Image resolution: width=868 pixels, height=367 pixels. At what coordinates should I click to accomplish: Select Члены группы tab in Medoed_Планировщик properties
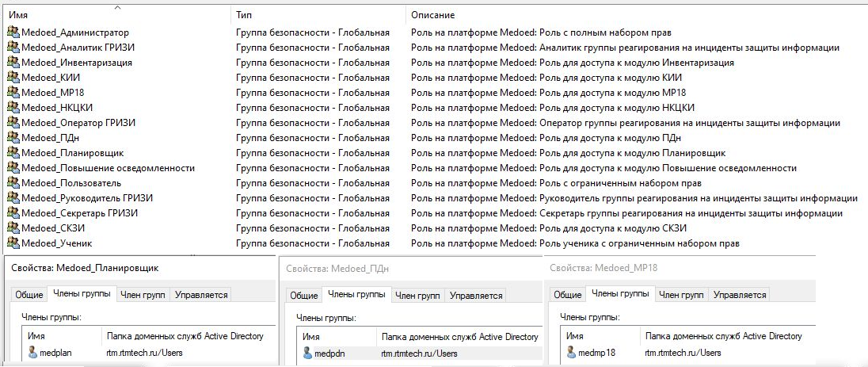[x=82, y=294]
